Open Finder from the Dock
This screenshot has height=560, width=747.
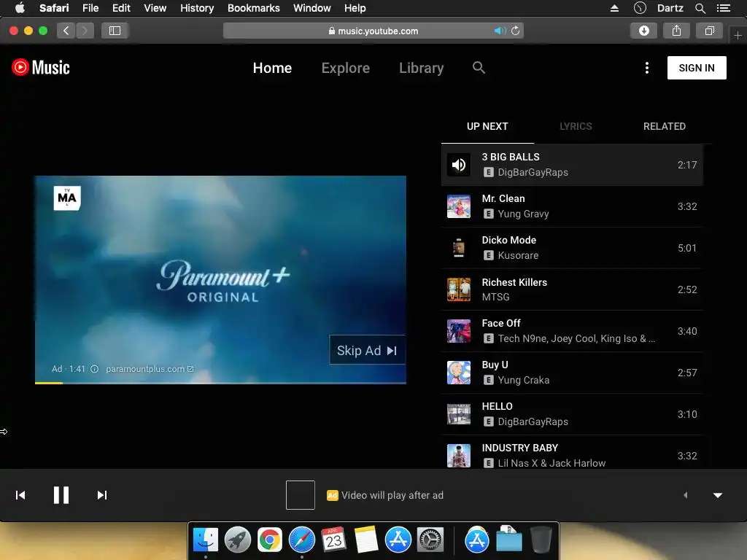[x=206, y=540]
